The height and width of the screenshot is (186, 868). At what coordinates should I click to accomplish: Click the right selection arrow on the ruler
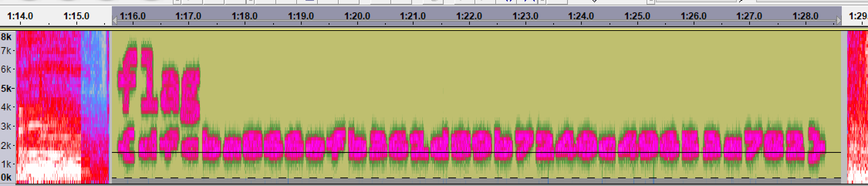[x=839, y=20]
